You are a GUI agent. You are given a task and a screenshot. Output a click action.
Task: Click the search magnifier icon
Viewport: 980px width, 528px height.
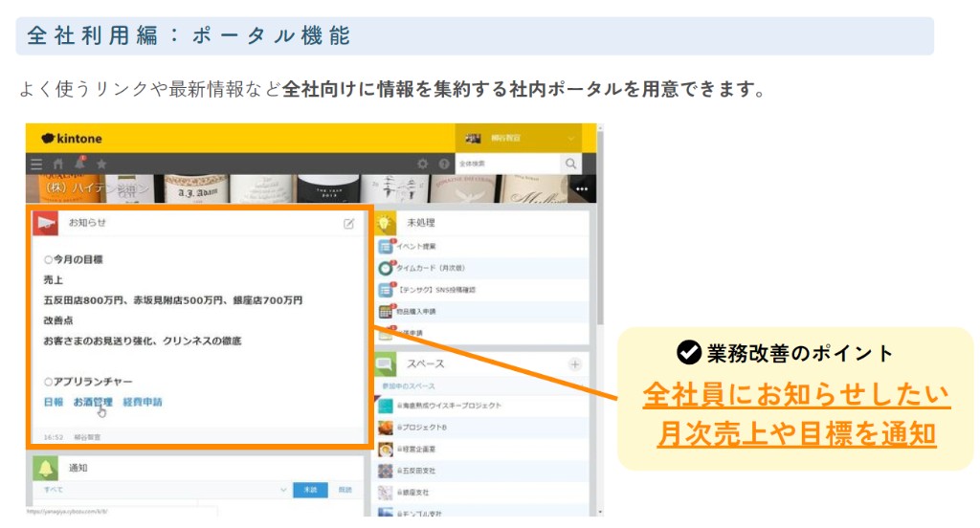click(x=570, y=165)
